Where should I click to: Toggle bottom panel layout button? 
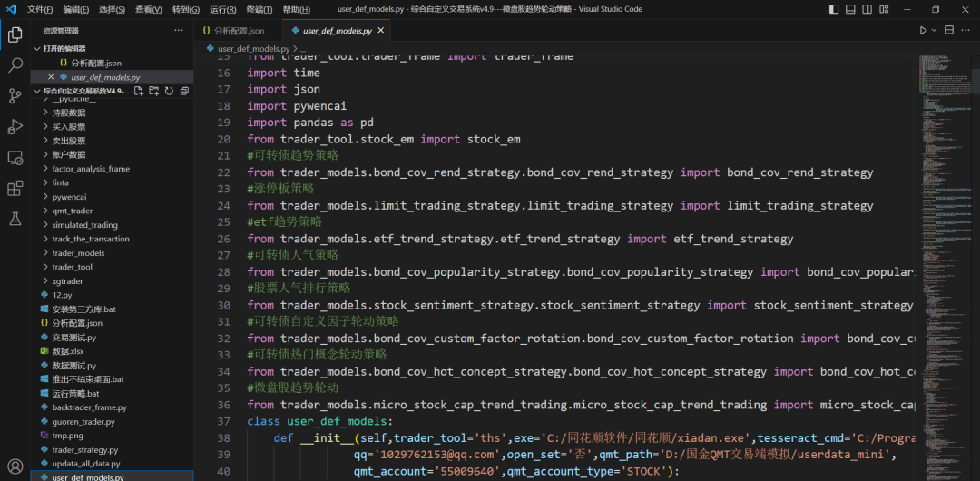pyautogui.click(x=850, y=9)
